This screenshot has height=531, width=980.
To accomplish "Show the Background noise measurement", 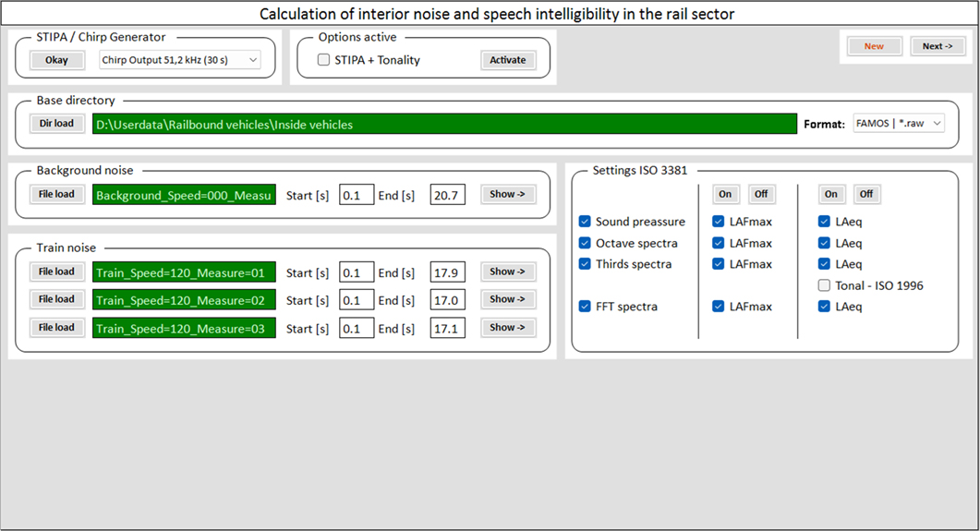I will 507,194.
